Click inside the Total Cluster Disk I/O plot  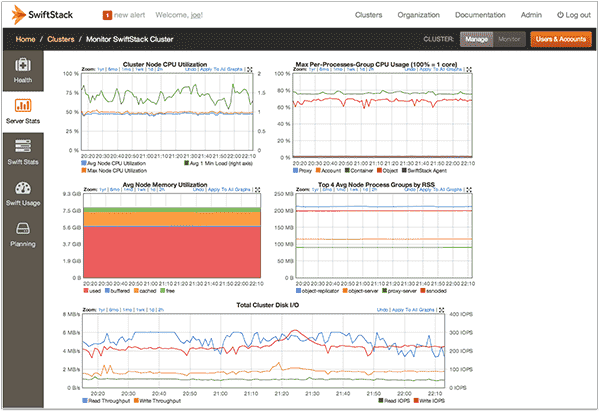[264, 351]
